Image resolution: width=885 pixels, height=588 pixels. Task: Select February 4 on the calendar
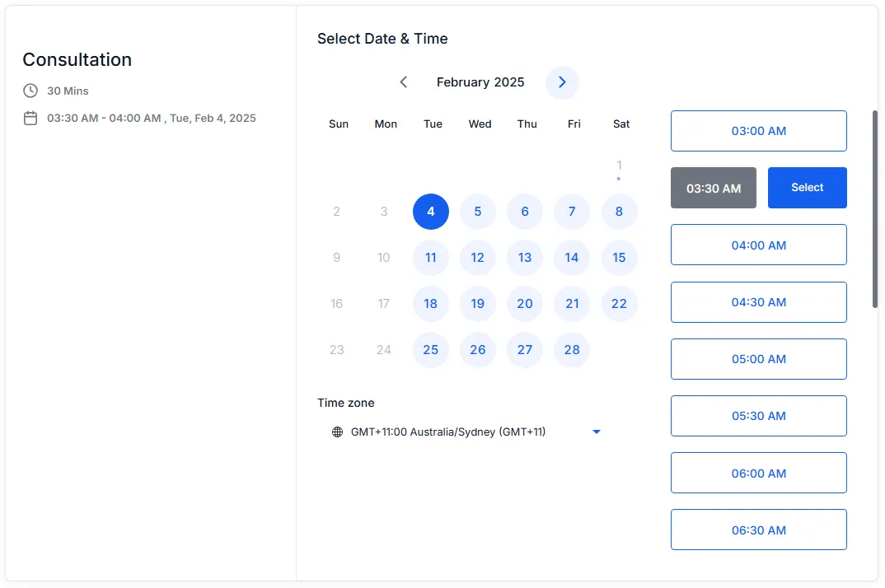[431, 212]
